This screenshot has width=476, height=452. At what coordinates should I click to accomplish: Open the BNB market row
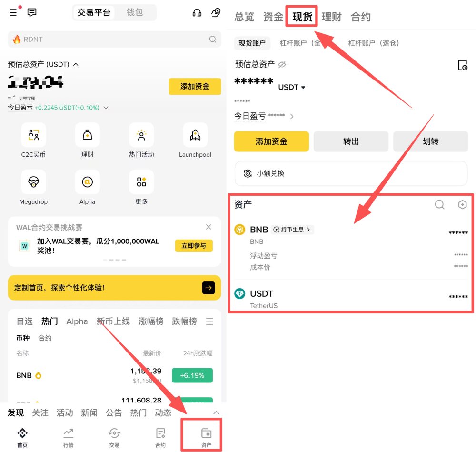point(114,376)
